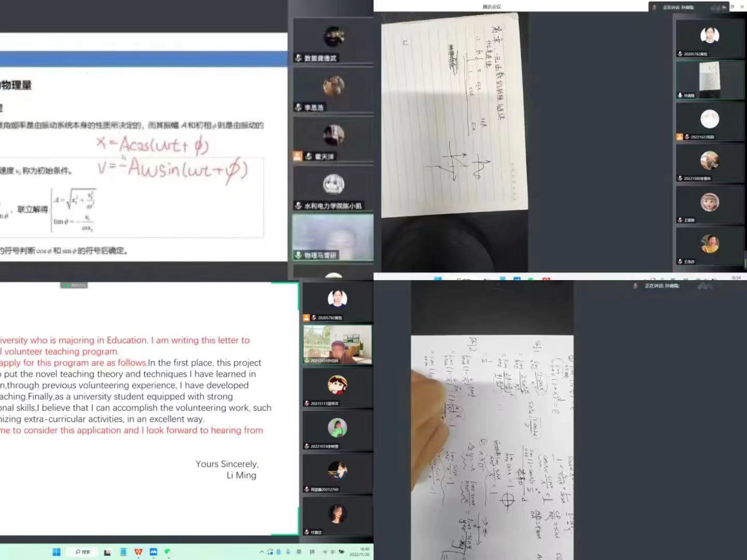Select participant tile labeled 20221023
This screenshot has width=747, height=560.
pos(710,121)
